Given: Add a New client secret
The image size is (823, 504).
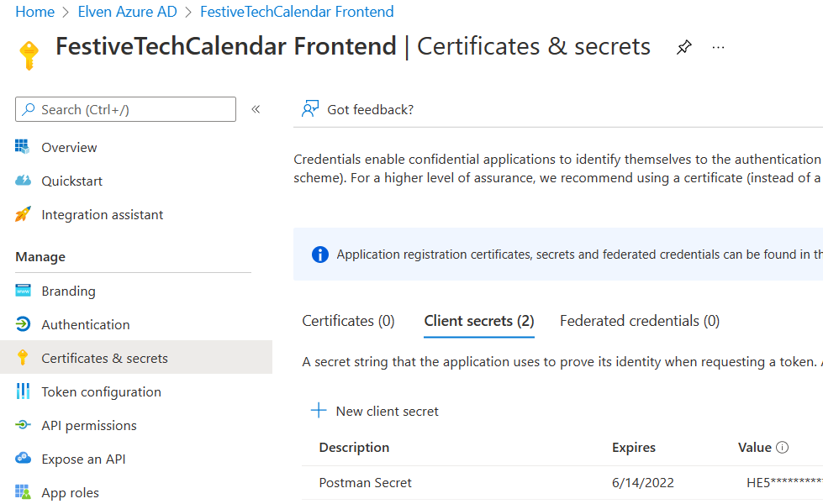Looking at the screenshot, I should (374, 411).
